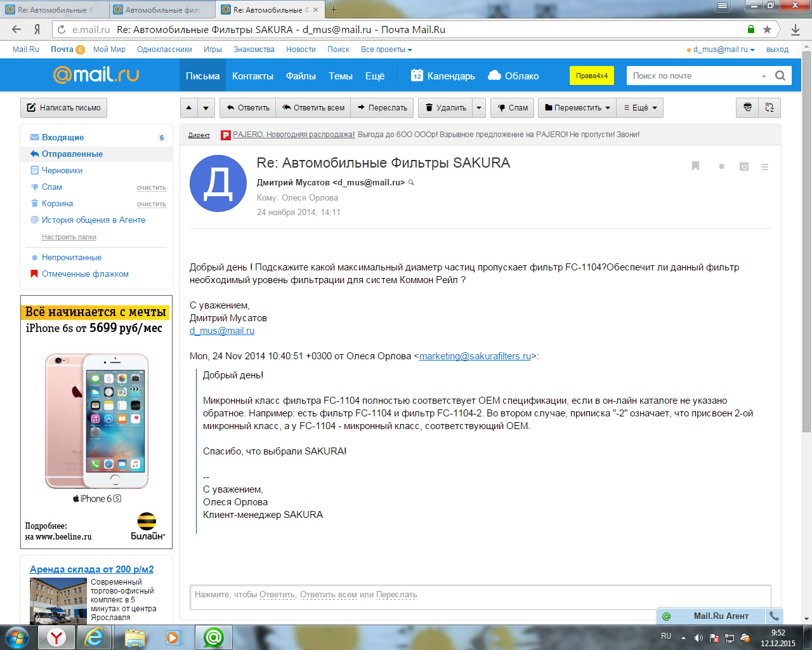The image size is (812, 650).
Task: Switch to the Контакты tab
Action: (x=252, y=76)
